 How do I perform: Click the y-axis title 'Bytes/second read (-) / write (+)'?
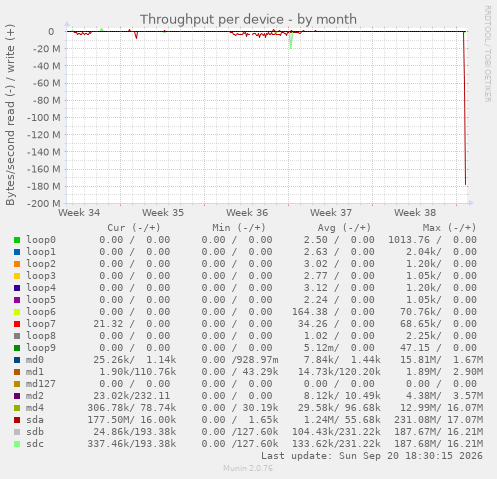tap(10, 115)
